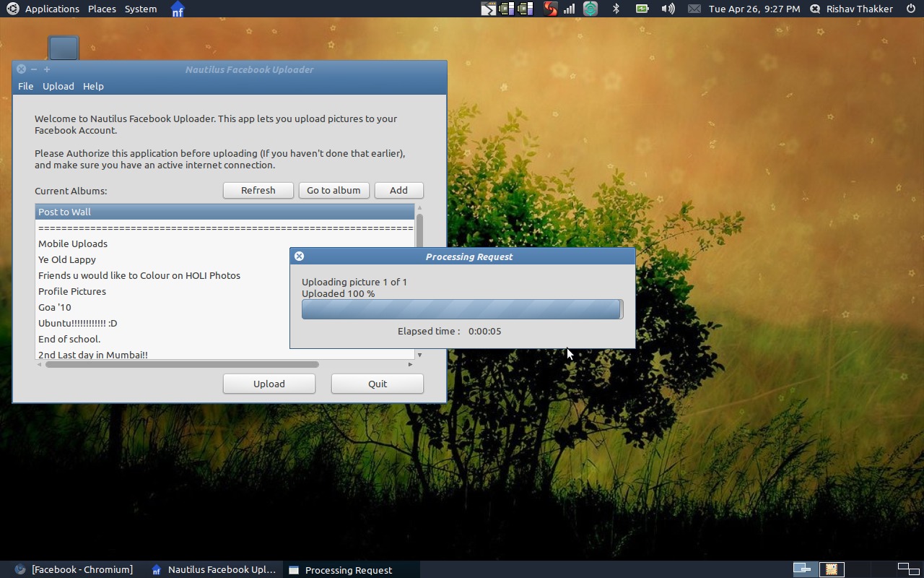Open the Places menu in top panel
Viewport: 924px width, 578px height.
click(102, 9)
